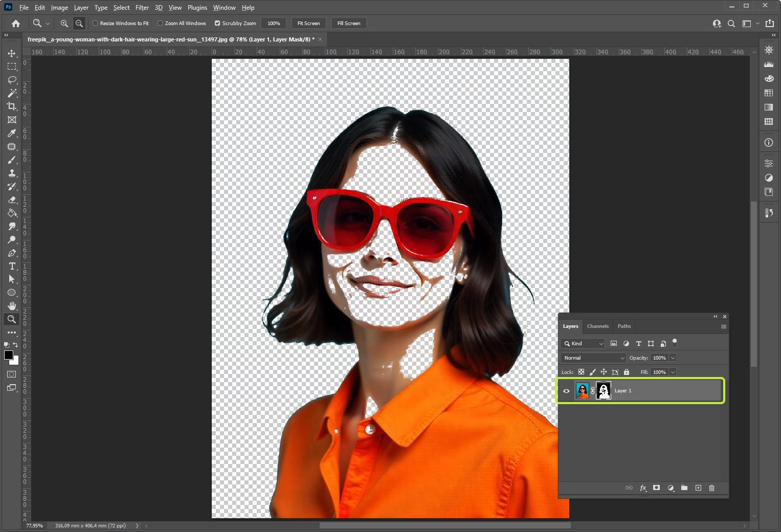Screen dimensions: 781x532
Task: Click the foreground color swatch
Action: coord(8,354)
